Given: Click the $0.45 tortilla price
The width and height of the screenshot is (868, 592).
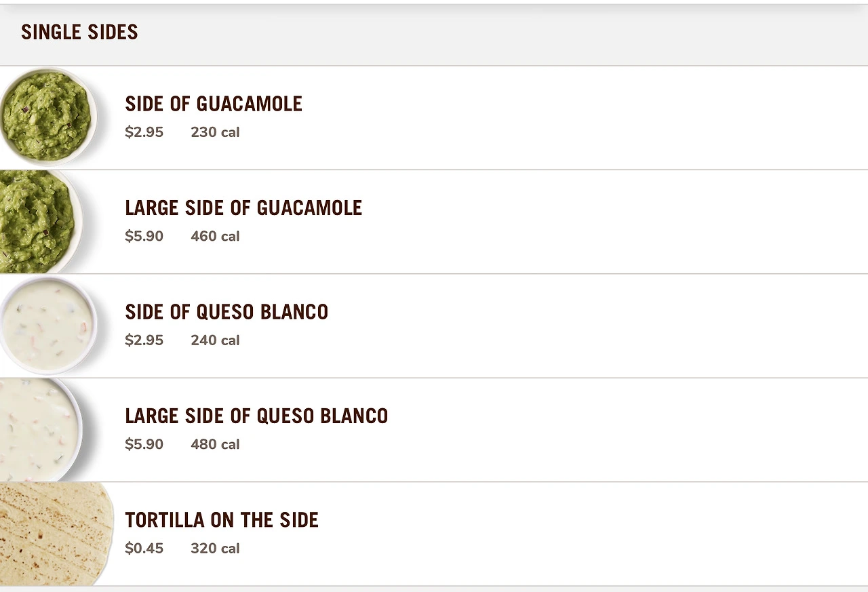Looking at the screenshot, I should [x=144, y=548].
